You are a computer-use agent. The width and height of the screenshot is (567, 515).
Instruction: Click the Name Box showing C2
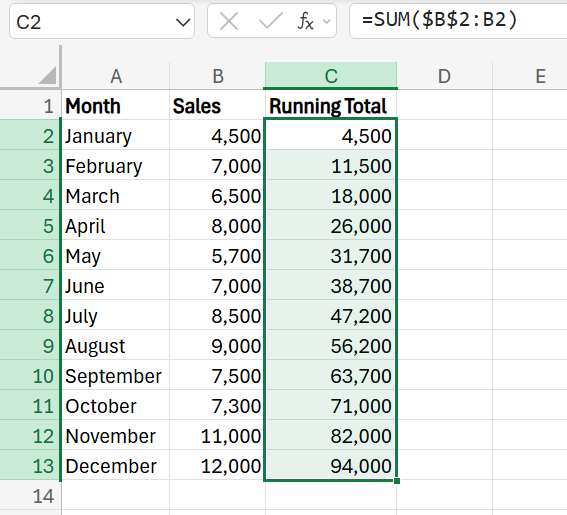click(102, 22)
